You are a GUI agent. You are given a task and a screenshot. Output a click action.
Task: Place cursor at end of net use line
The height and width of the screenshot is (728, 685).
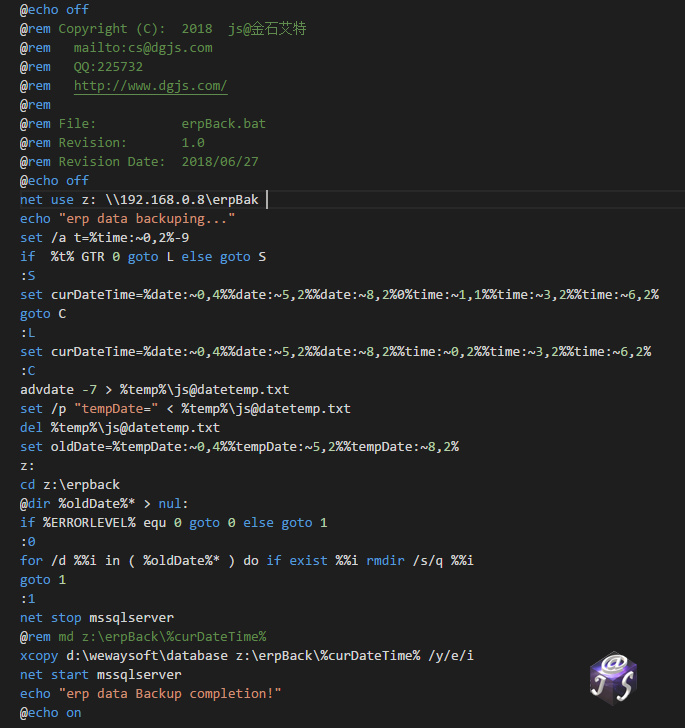coord(266,200)
